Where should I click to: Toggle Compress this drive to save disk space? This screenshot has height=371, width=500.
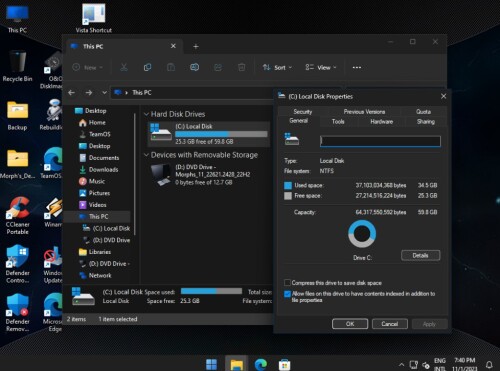coord(287,283)
